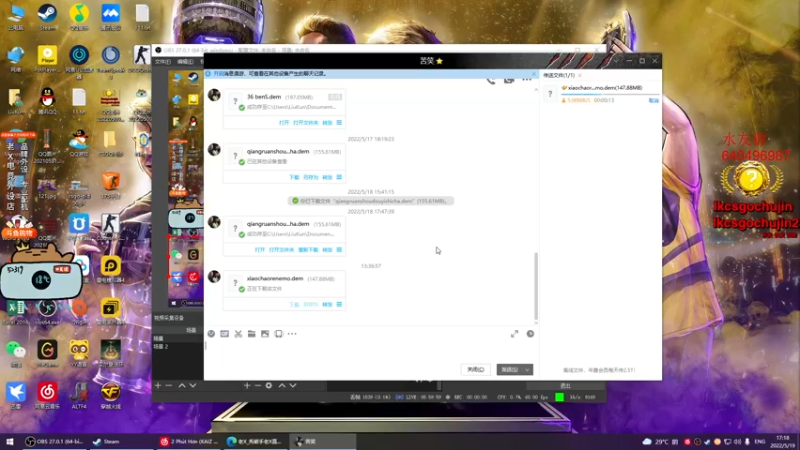This screenshot has width=800, height=450.
Task: Open the NetEase Cloud Music desktop icon
Action: click(x=47, y=395)
